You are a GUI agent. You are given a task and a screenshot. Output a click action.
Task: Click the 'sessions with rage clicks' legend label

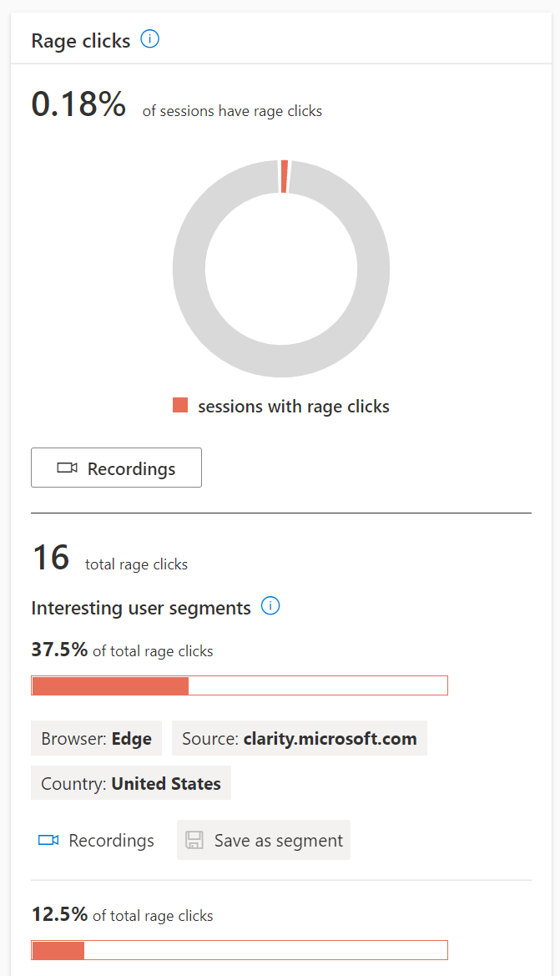coord(293,407)
